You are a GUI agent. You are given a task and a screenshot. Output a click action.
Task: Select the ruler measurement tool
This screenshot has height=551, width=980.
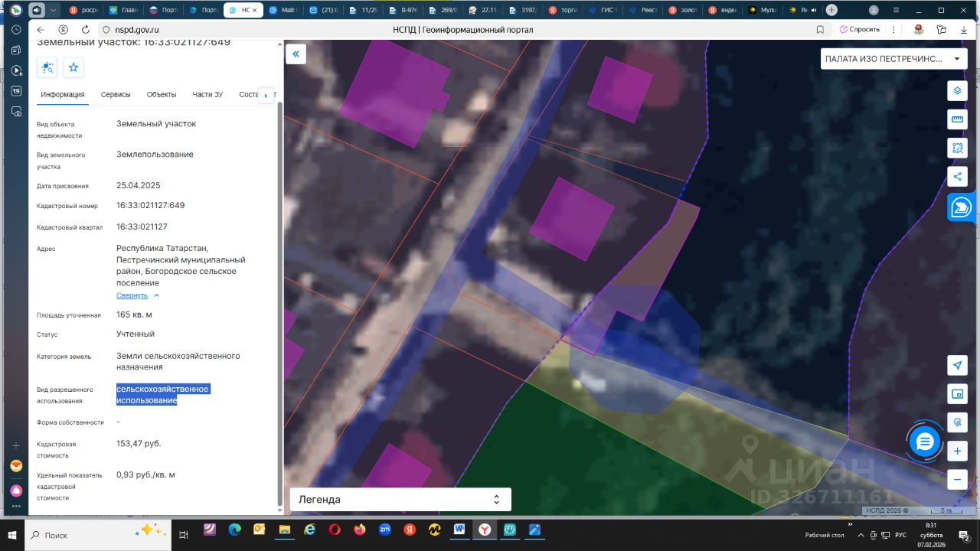956,119
